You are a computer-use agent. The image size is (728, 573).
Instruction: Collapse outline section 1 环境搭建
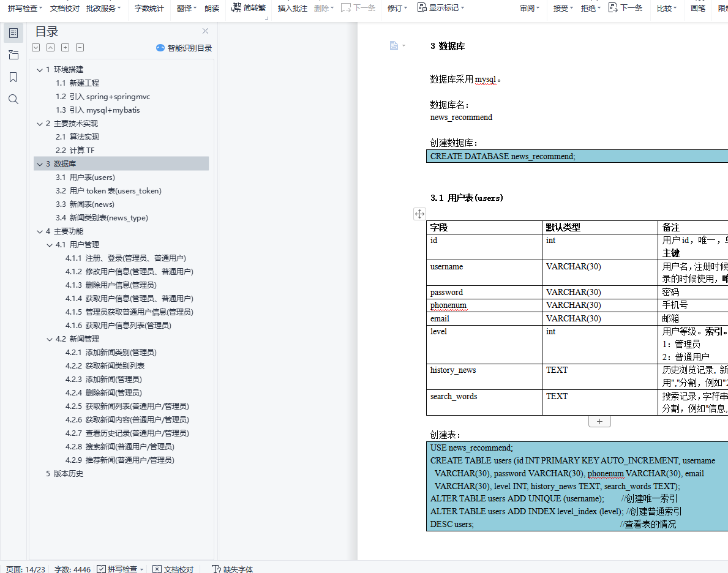(39, 70)
